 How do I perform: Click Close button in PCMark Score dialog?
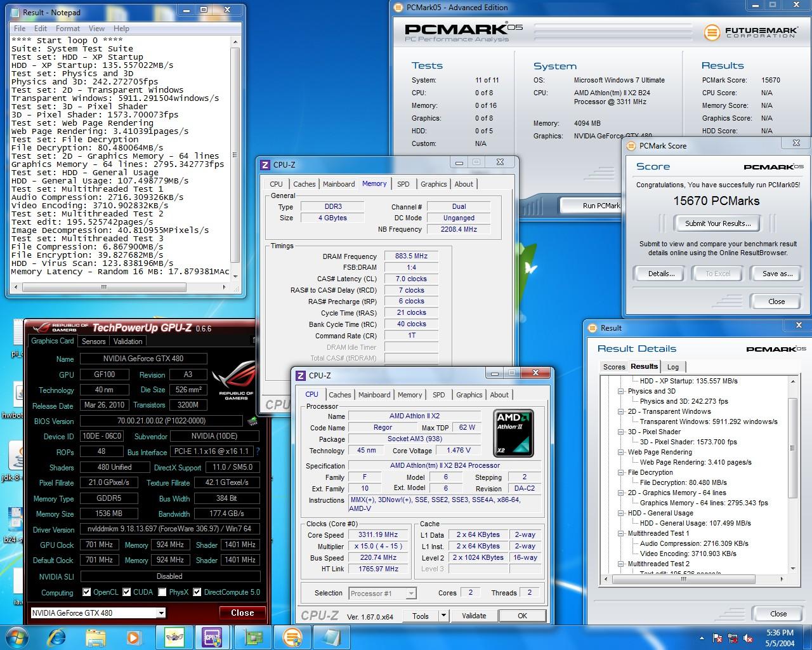click(x=776, y=302)
